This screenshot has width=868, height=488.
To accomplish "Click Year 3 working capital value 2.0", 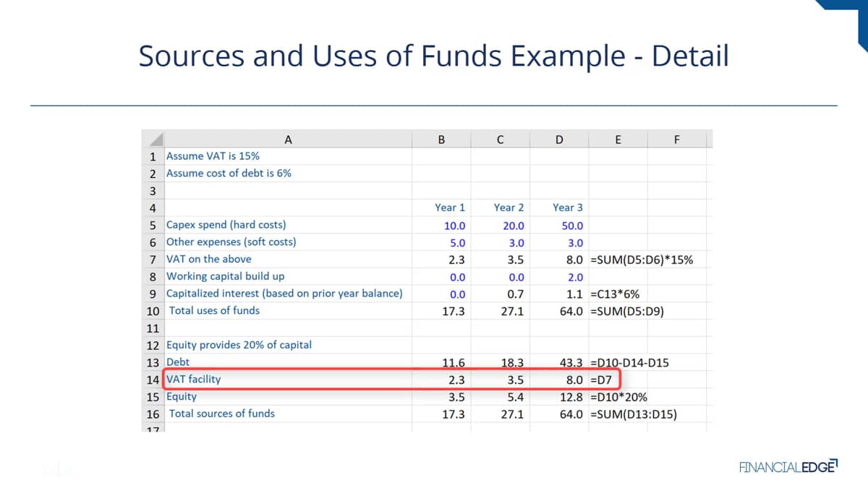I will [x=575, y=277].
